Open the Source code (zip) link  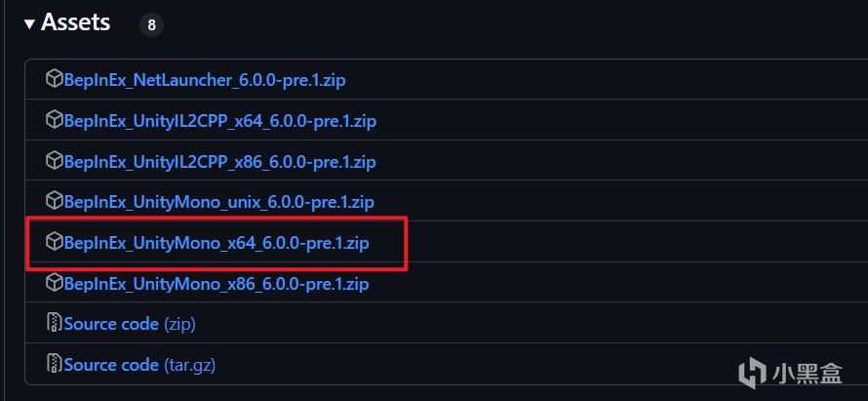[x=130, y=324]
